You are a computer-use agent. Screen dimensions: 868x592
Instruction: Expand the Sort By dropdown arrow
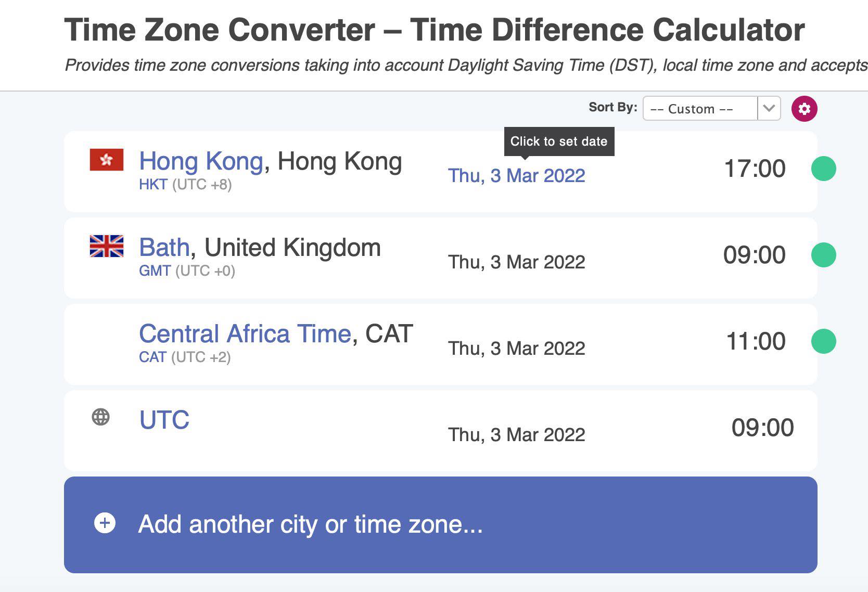[x=769, y=109]
